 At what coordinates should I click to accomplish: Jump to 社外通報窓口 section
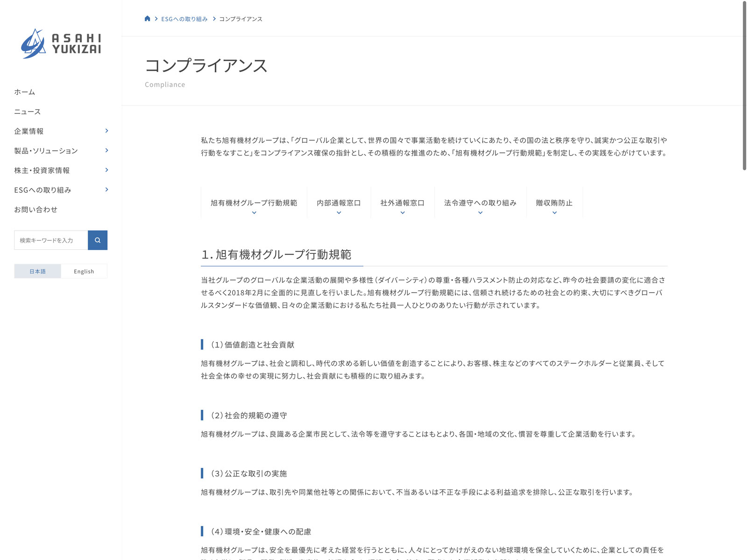(x=402, y=203)
